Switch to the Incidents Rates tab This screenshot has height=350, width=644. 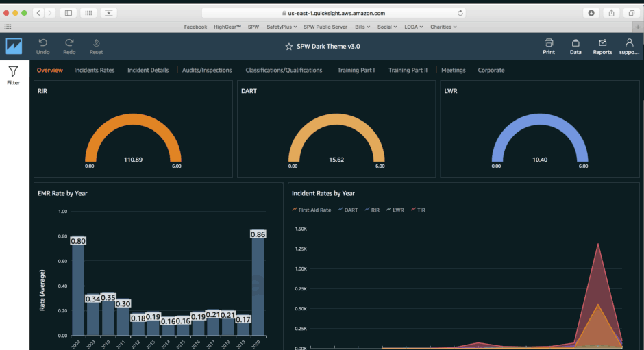pyautogui.click(x=95, y=70)
